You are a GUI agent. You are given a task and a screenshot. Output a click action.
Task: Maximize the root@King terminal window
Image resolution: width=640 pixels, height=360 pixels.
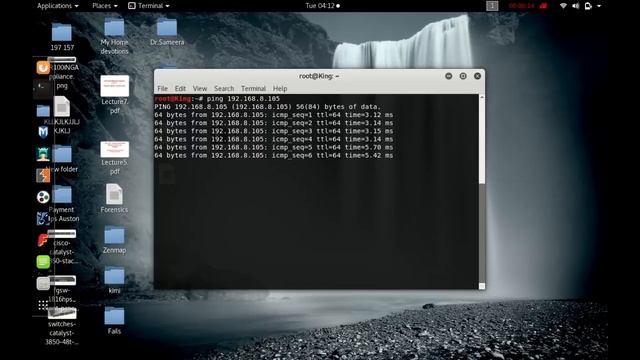point(463,76)
